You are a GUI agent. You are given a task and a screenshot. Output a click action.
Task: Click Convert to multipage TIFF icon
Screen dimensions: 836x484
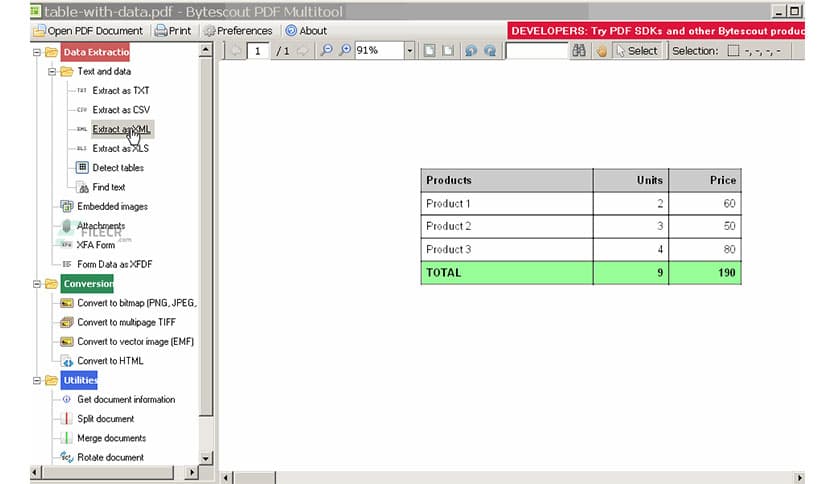point(67,322)
